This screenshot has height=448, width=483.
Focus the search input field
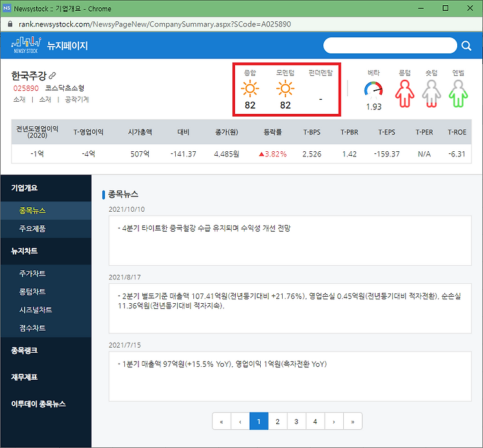click(390, 46)
